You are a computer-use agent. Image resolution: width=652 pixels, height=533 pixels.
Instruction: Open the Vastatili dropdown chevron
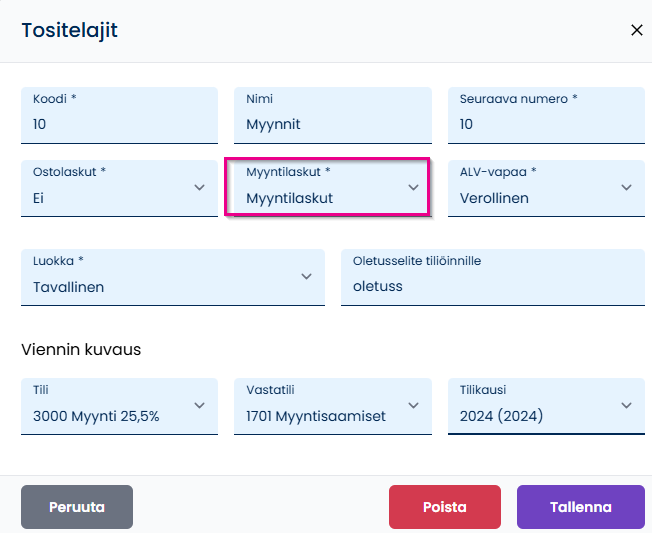point(413,405)
